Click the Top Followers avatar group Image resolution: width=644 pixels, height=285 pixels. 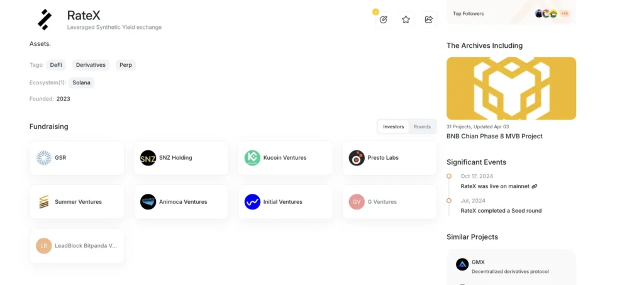(x=547, y=14)
